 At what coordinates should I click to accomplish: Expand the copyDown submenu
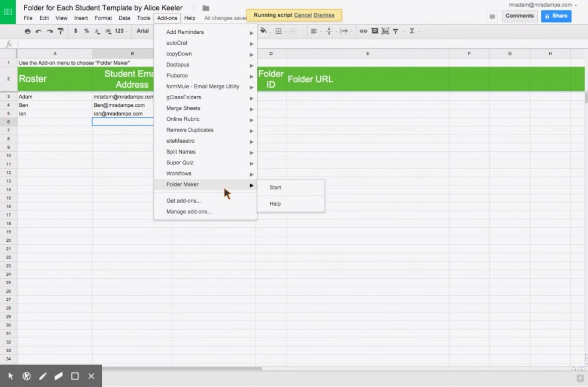click(x=205, y=54)
